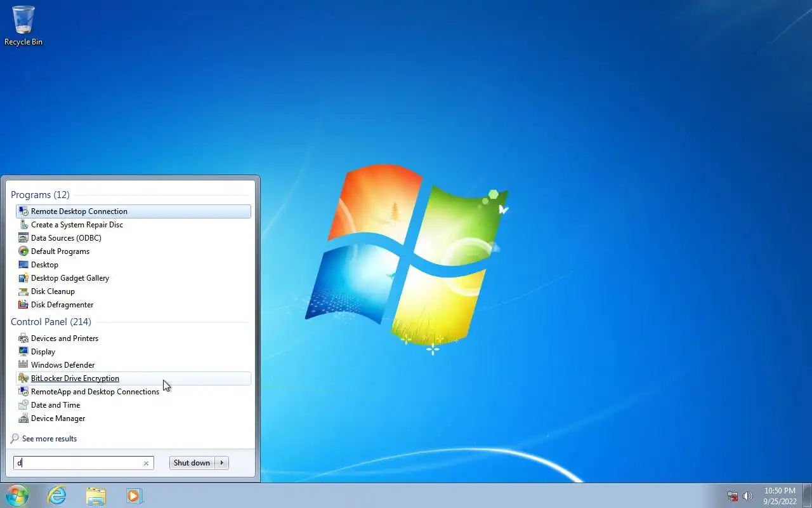Click Display result text
The height and width of the screenshot is (508, 812).
(x=43, y=352)
